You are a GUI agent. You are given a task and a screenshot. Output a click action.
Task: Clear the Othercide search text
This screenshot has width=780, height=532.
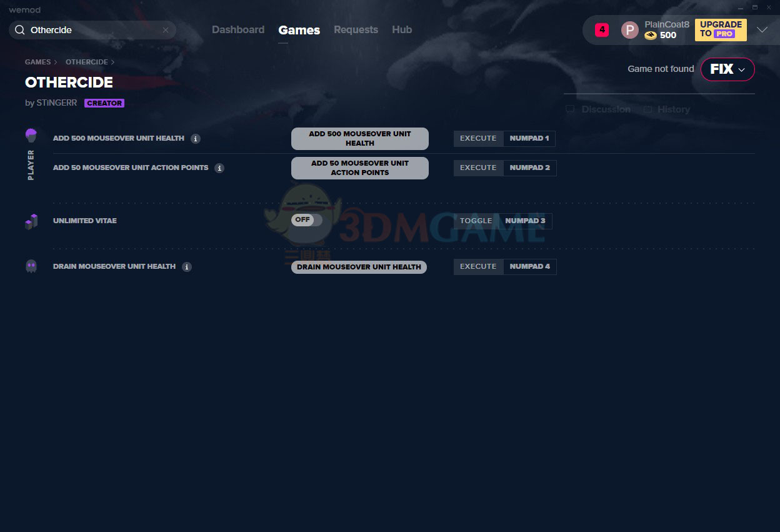click(x=166, y=30)
